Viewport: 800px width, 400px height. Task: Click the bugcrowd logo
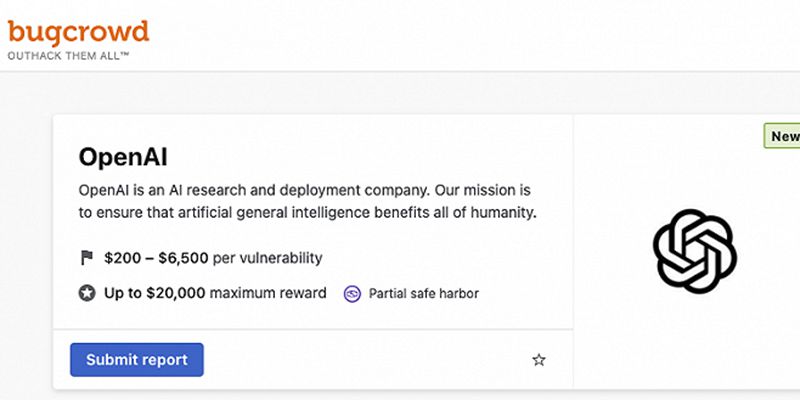click(x=78, y=32)
